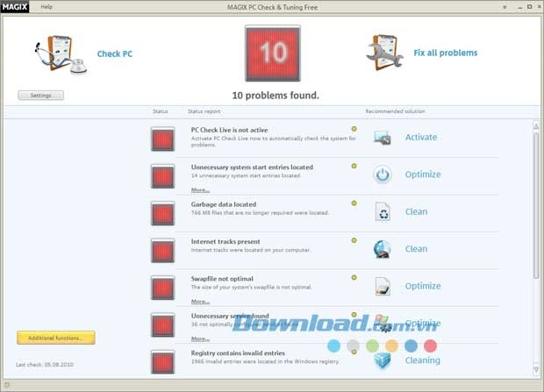This screenshot has width=544, height=392.
Task: Click the Recommended solution column header
Action: tap(395, 111)
